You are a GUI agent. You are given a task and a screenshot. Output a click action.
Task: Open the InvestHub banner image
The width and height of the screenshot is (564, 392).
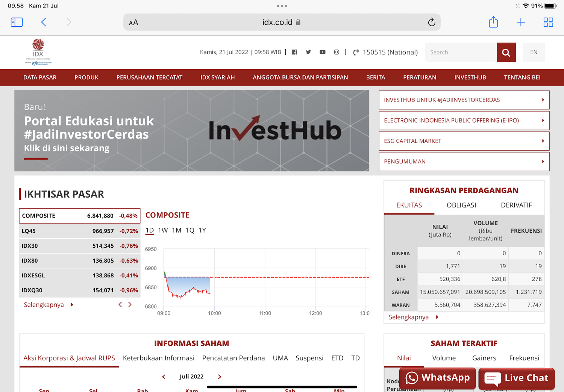click(192, 131)
